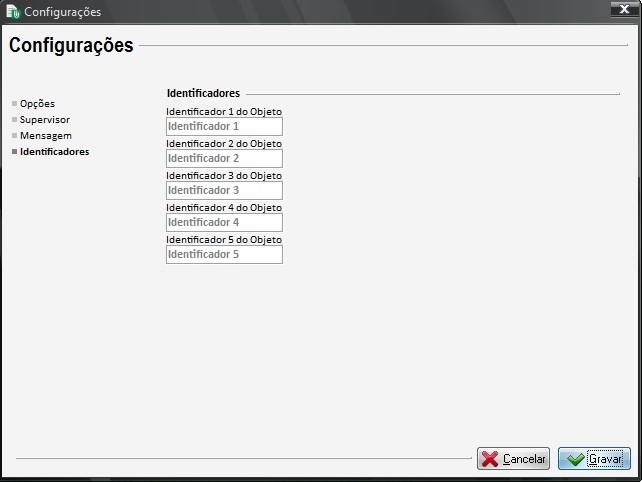Click the Configurações title bar text
Viewport: 642px width, 482px height.
click(61, 12)
